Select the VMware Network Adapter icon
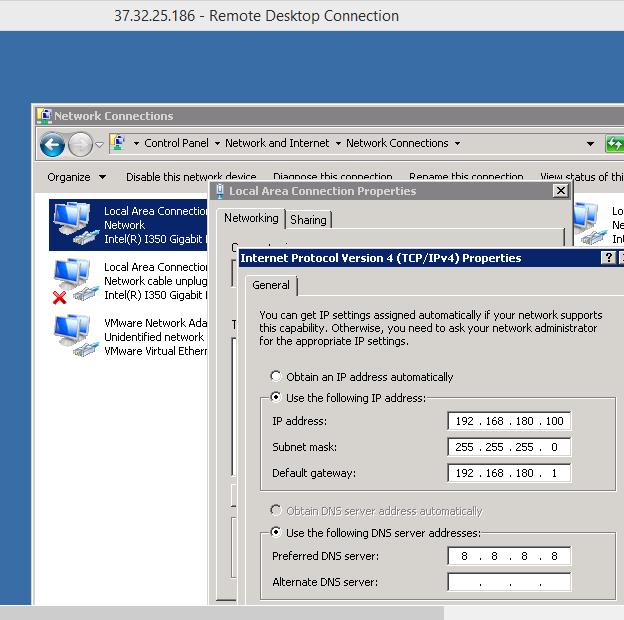This screenshot has height=620, width=624. [x=71, y=337]
